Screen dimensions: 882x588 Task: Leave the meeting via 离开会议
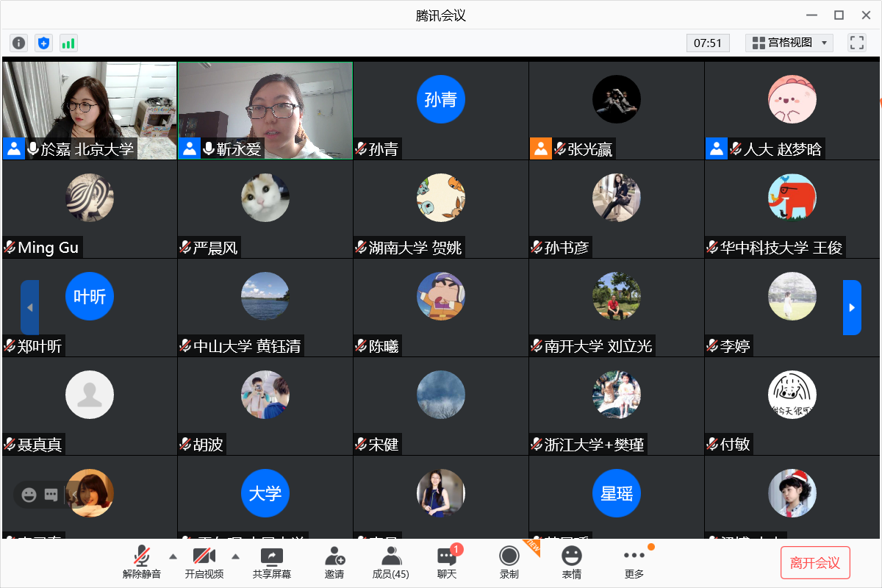click(x=814, y=563)
